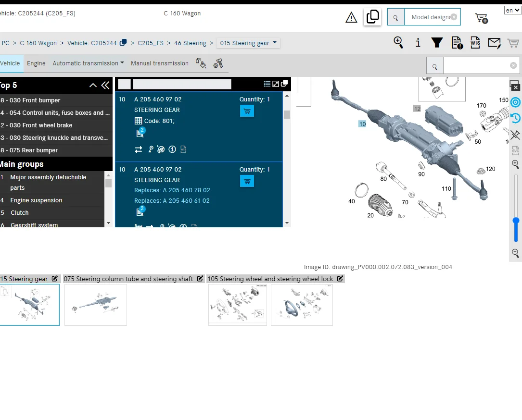Click the 46 Steering breadcrumb

190,43
